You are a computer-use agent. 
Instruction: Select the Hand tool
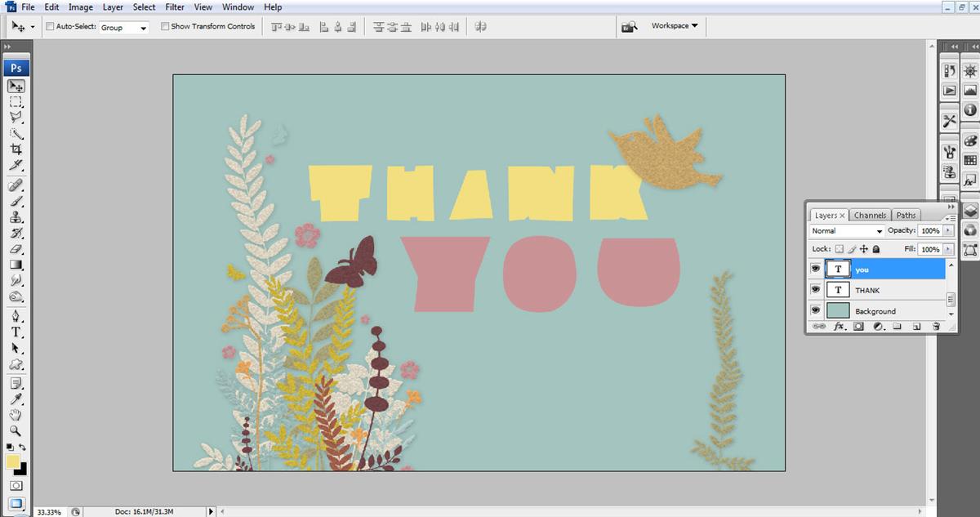pos(16,415)
